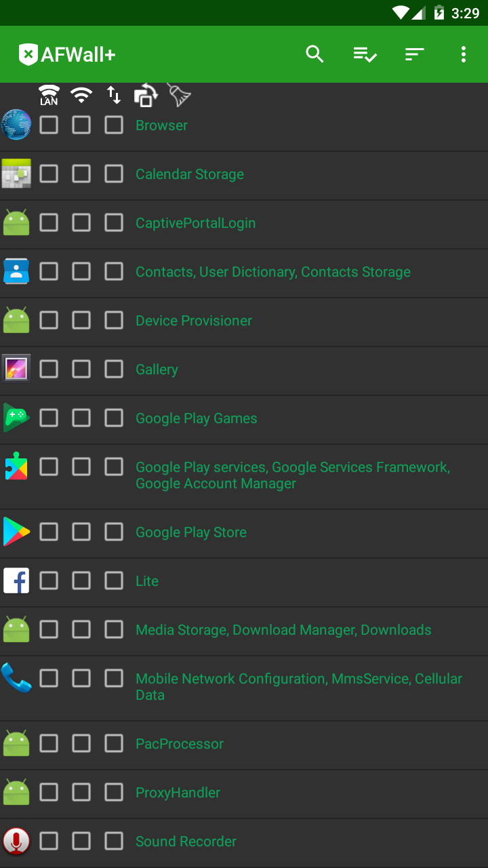Tap the Facebook Lite app icon
This screenshot has height=868, width=488.
(16, 580)
